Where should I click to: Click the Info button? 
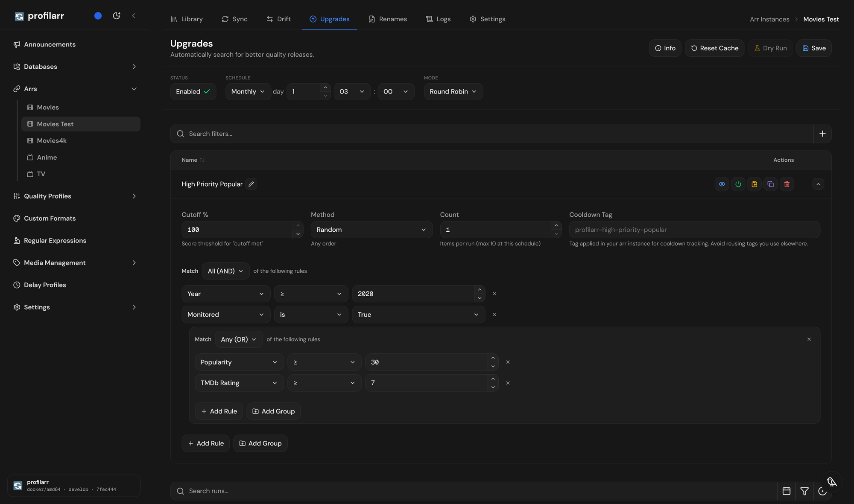tap(665, 48)
